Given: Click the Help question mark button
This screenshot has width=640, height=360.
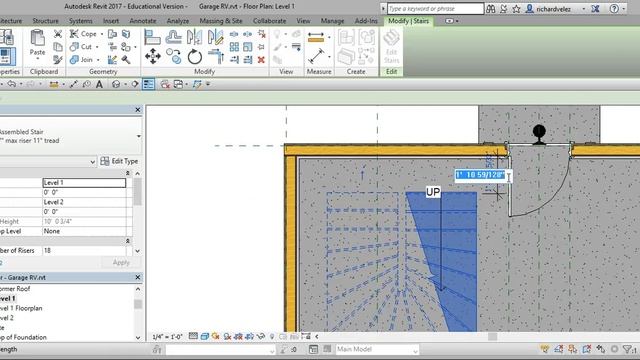Looking at the screenshot, I should click(614, 9).
